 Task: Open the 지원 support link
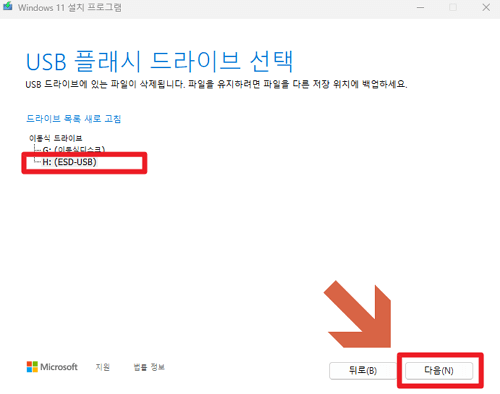pos(103,367)
